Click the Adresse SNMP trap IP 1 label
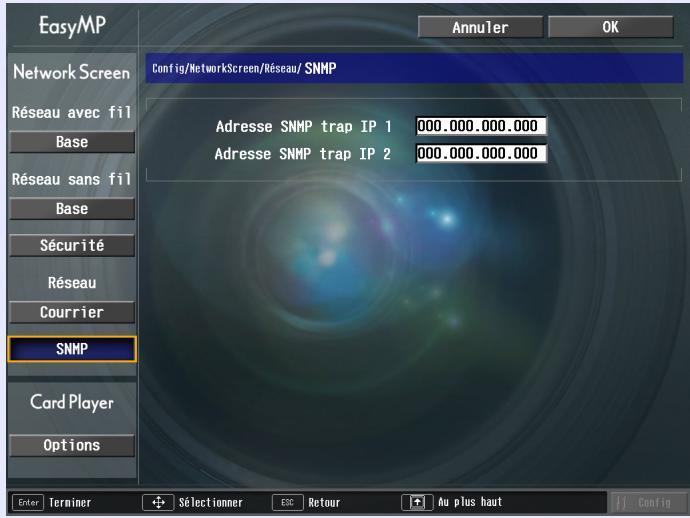Screen dimensions: 690x518 tap(303, 127)
